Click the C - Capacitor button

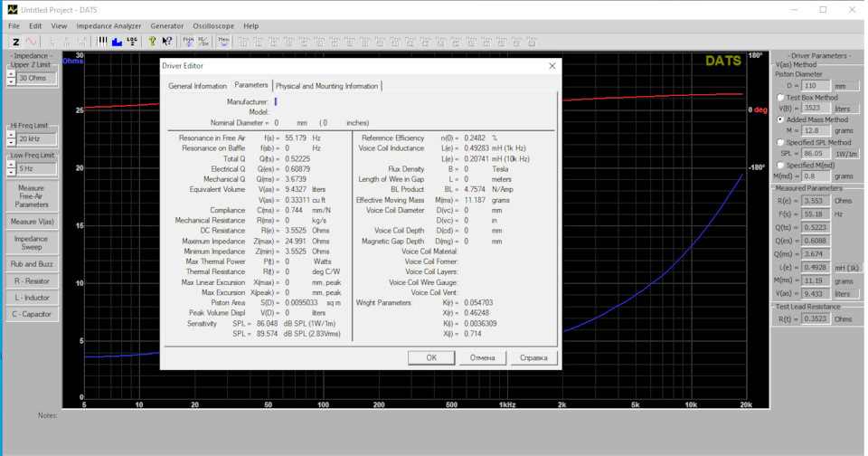pyautogui.click(x=32, y=314)
